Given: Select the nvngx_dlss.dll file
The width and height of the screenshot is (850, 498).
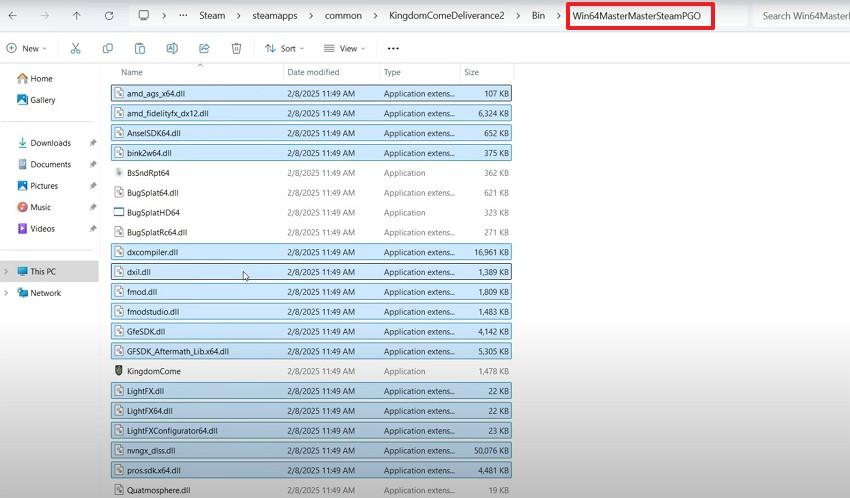Looking at the screenshot, I should coord(311,450).
